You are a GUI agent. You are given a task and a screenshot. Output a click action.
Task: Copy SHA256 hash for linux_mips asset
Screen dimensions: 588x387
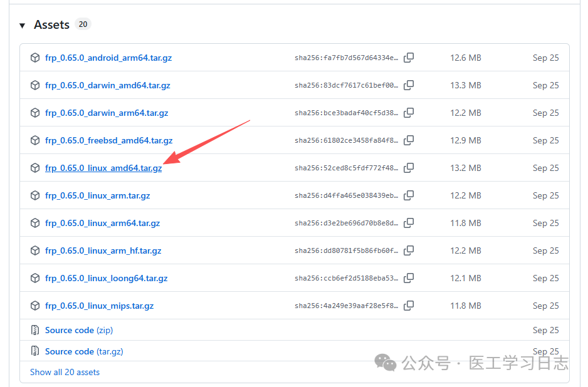pyautogui.click(x=409, y=306)
